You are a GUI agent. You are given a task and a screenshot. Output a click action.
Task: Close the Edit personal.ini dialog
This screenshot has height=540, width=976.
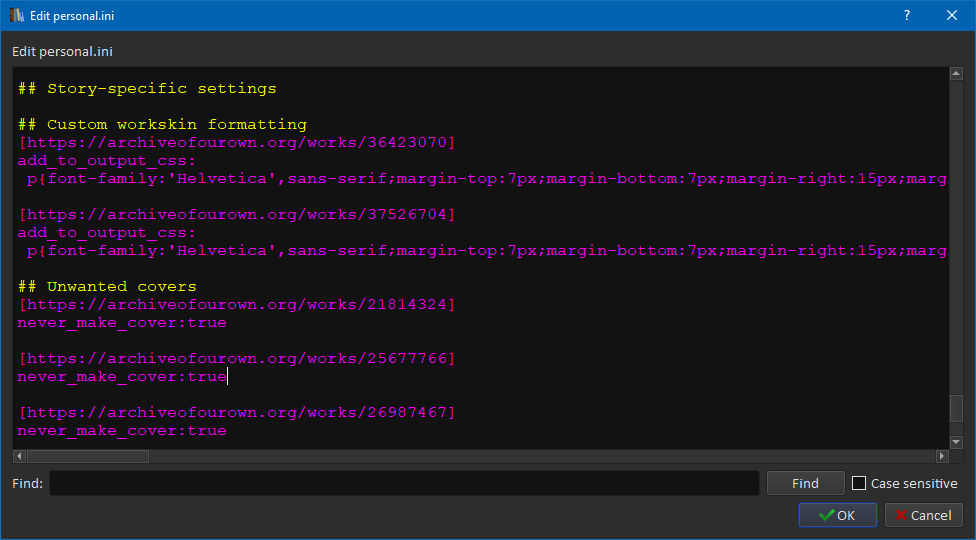[952, 15]
